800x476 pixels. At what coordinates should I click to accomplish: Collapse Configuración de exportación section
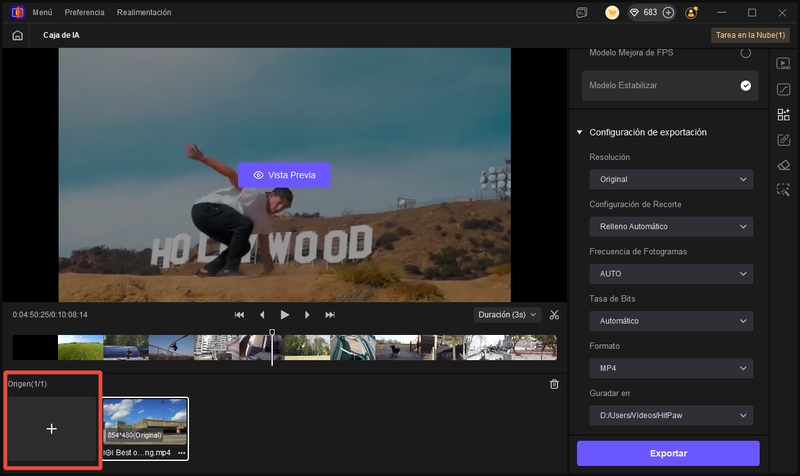pyautogui.click(x=579, y=132)
